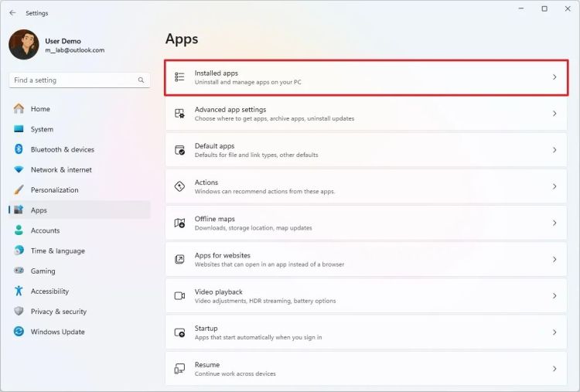This screenshot has width=580, height=392.
Task: Click the User Demo profile picture
Action: coord(24,45)
